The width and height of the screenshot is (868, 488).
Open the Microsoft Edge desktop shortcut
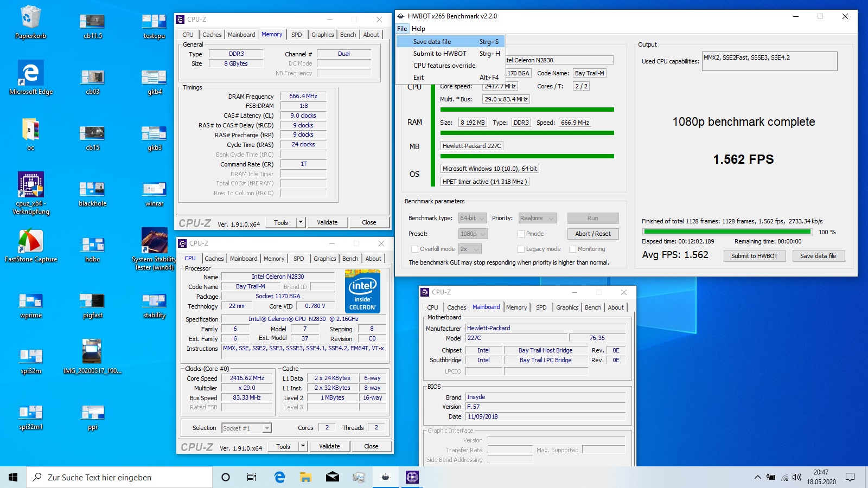tap(31, 78)
